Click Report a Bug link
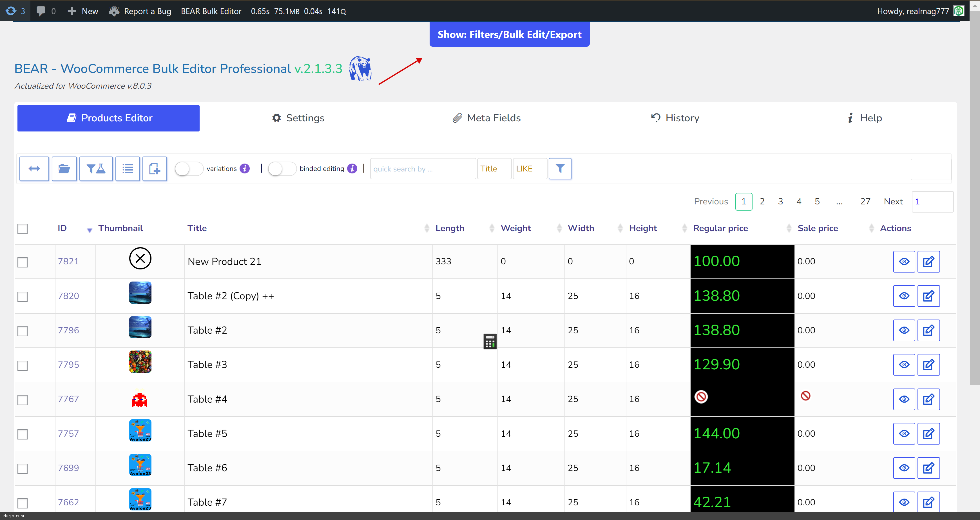Image resolution: width=980 pixels, height=520 pixels. (140, 11)
